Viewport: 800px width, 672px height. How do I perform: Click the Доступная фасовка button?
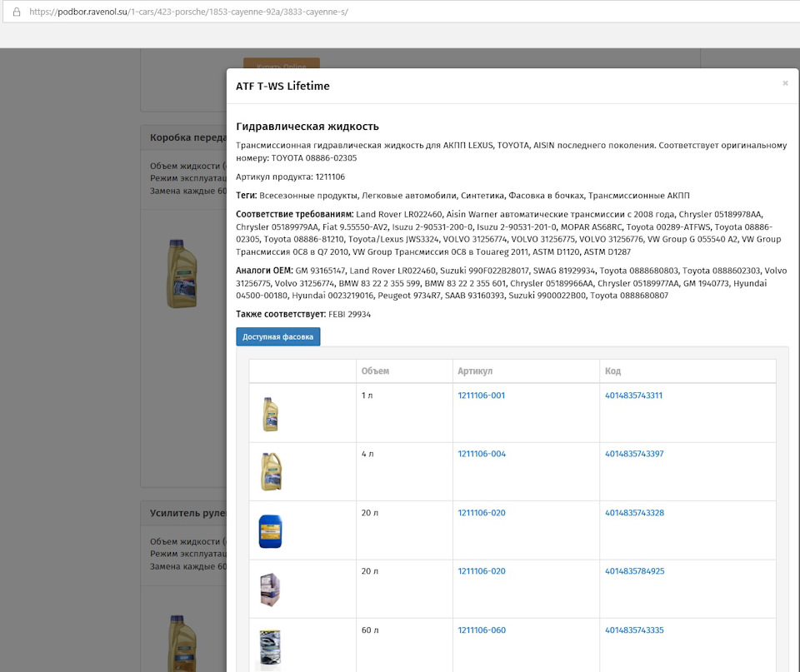click(278, 336)
